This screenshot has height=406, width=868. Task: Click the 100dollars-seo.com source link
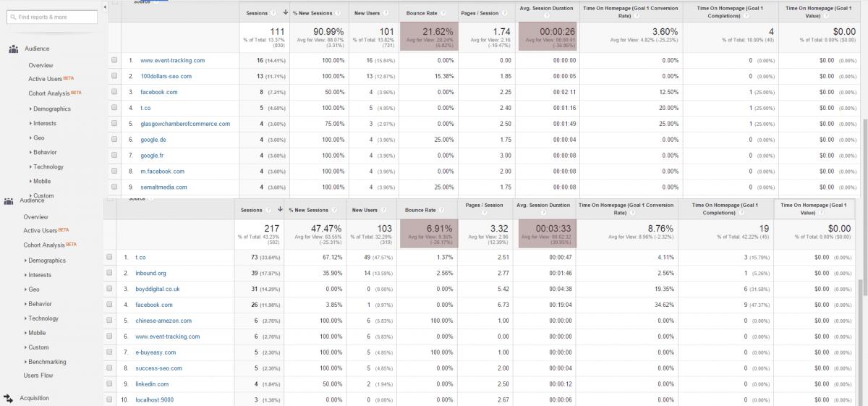click(166, 76)
